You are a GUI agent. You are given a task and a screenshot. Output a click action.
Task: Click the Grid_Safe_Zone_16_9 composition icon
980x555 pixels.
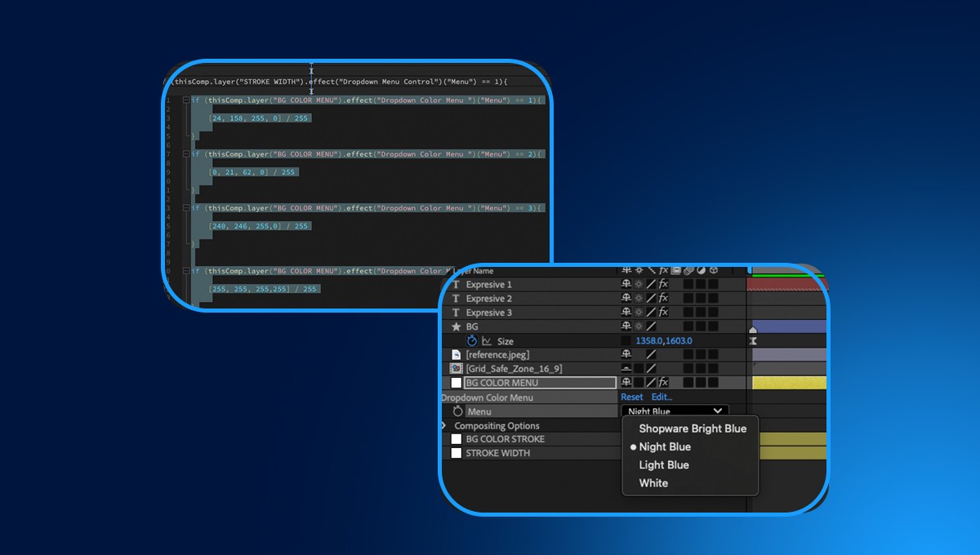[x=457, y=369]
